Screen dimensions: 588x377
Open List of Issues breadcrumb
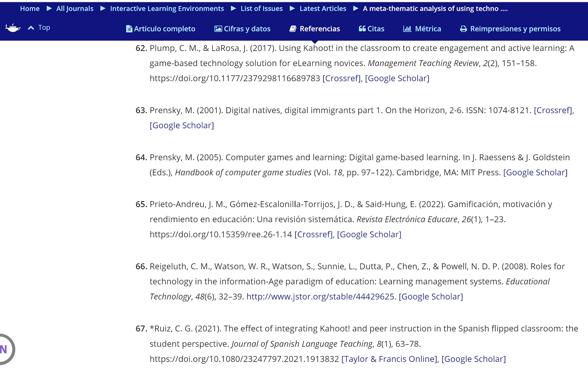[262, 8]
